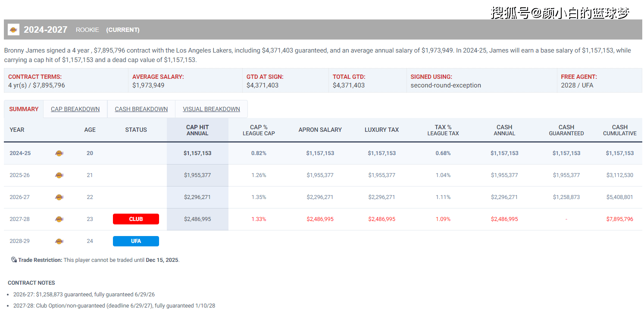This screenshot has height=314, width=644.
Task: Click the 2027-28 cap hit $2,486,995
Action: [197, 219]
